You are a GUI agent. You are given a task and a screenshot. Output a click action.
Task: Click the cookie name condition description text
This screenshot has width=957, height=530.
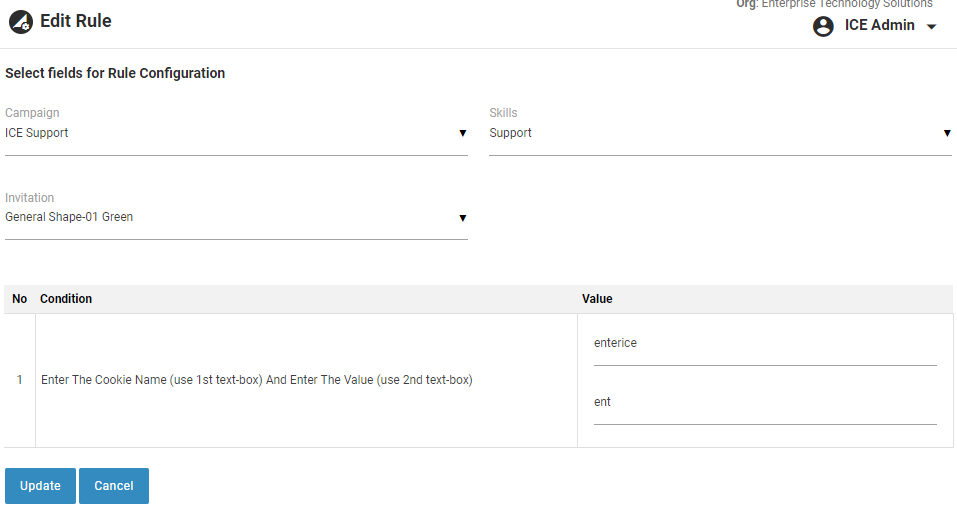256,380
